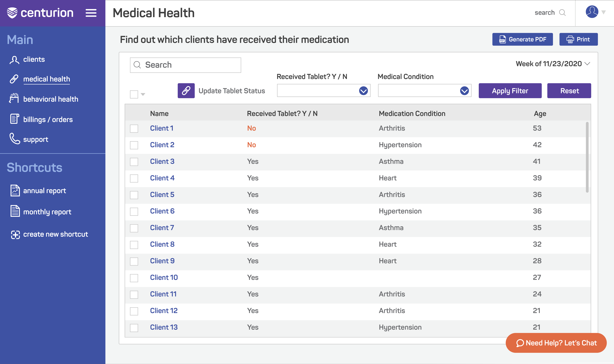Open the Client 1 link
Viewport: 614px width, 364px height.
(162, 128)
